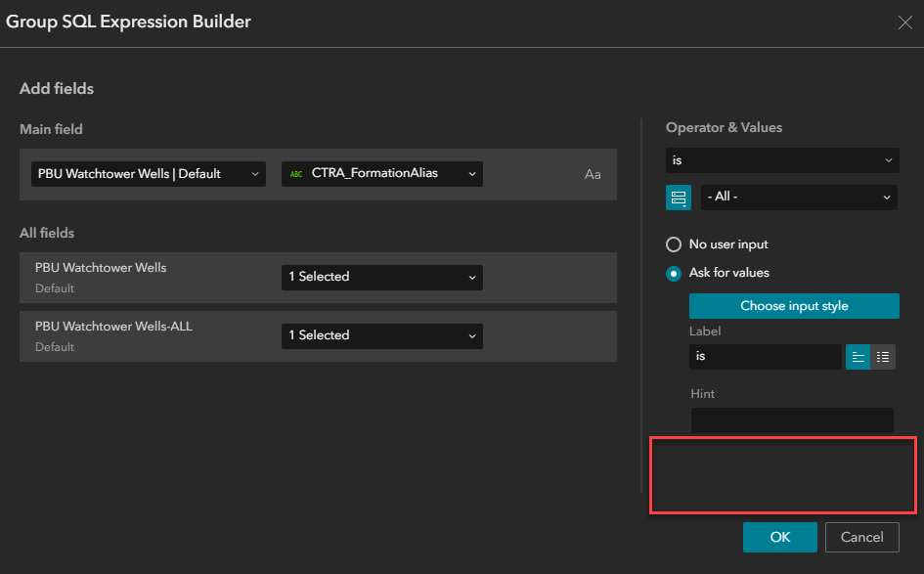This screenshot has height=574, width=924.
Task: Expand 1 Selected dropdown for PBU Watchtower Wells-ALL
Action: click(381, 335)
